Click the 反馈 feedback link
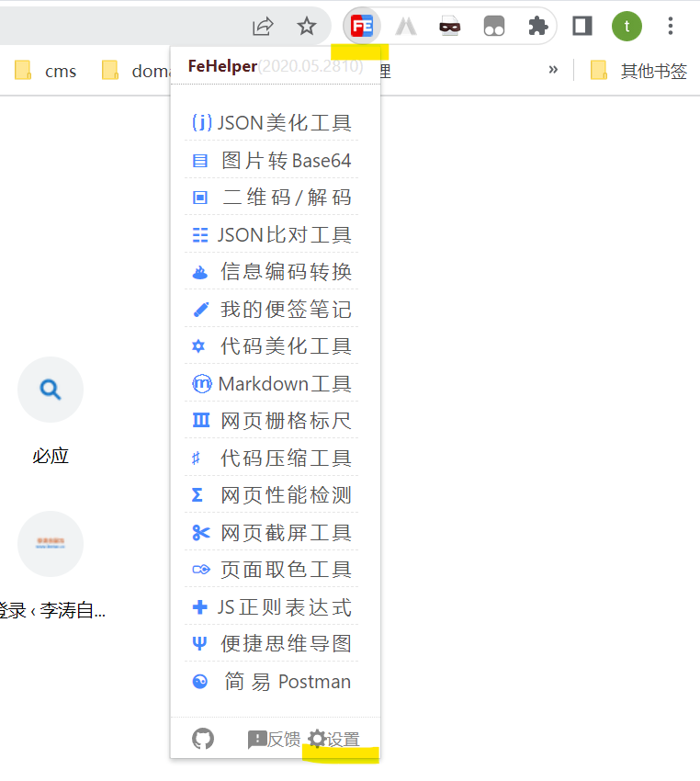 pos(275,739)
